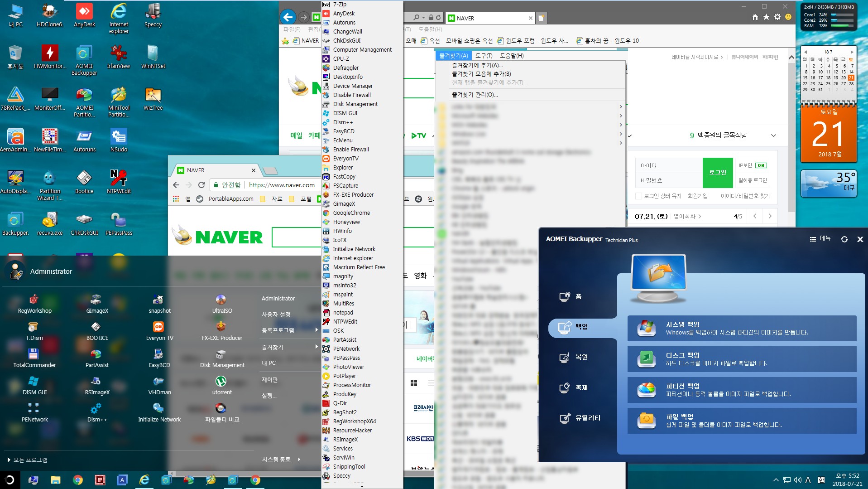This screenshot has height=489, width=868.
Task: Check the 로그인 상태 유지 checkbox
Action: (x=638, y=196)
